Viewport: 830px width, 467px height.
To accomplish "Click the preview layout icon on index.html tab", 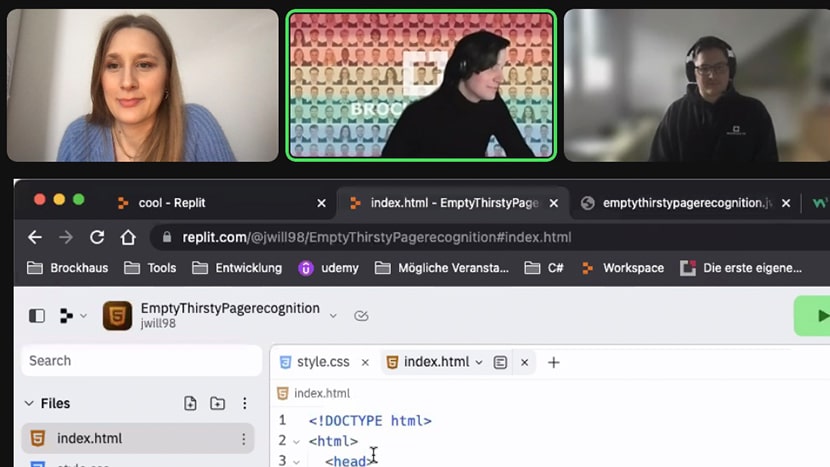I will pos(500,362).
